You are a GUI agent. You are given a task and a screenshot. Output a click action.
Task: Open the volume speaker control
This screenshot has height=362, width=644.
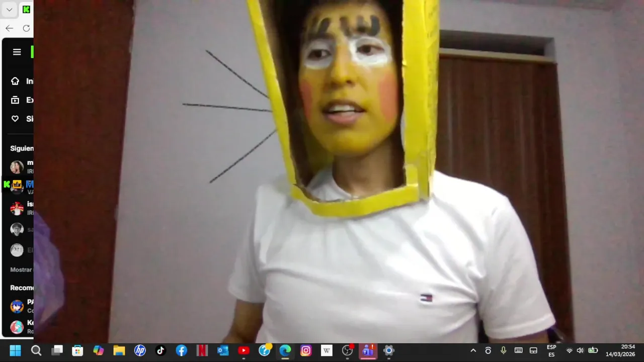[x=580, y=350]
